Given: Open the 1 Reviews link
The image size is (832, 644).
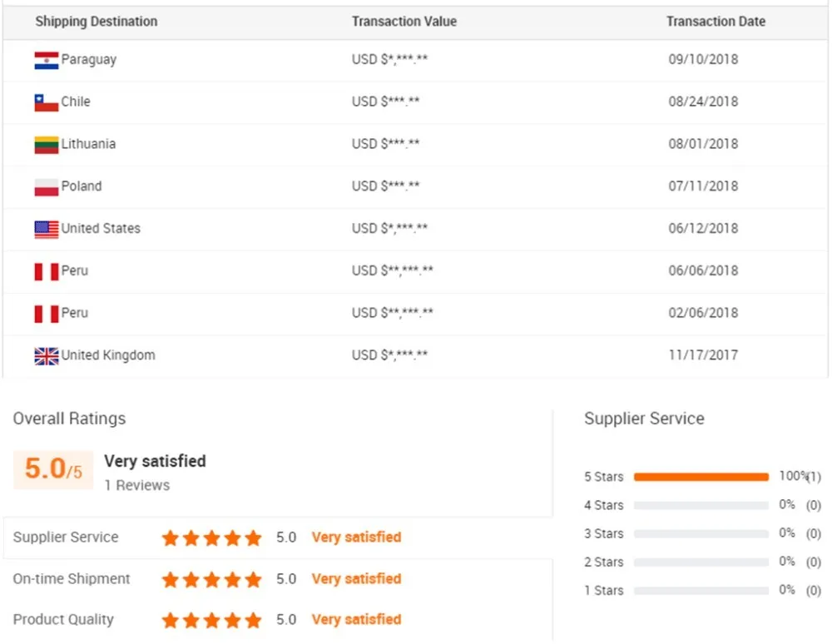Looking at the screenshot, I should point(136,485).
